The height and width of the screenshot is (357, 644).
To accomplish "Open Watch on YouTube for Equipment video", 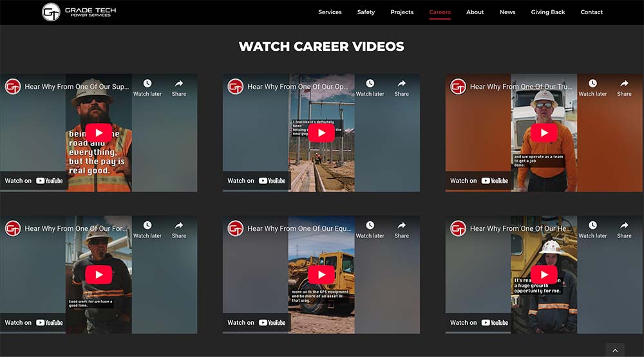I will (x=256, y=323).
